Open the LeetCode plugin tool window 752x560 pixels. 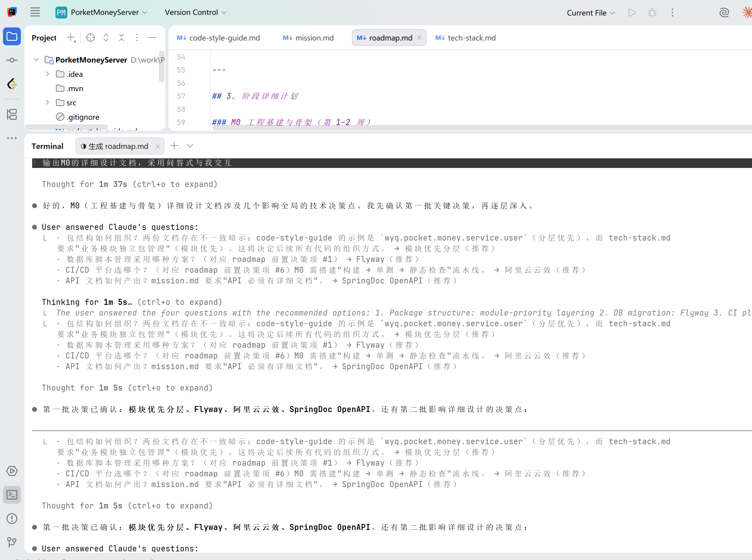point(12,84)
